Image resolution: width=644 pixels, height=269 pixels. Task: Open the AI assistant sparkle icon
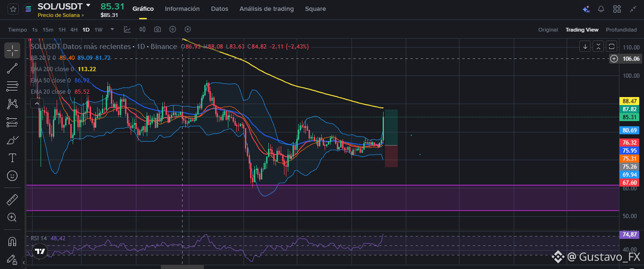pyautogui.click(x=586, y=9)
